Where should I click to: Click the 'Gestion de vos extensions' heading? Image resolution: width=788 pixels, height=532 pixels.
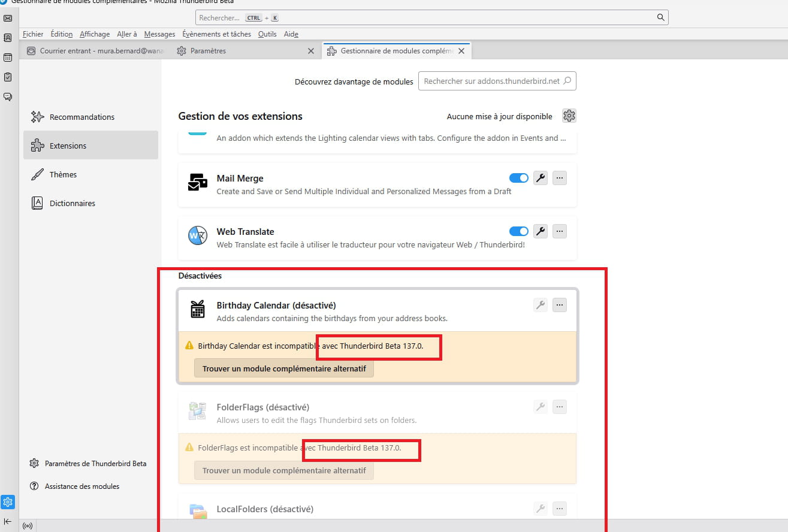click(240, 116)
